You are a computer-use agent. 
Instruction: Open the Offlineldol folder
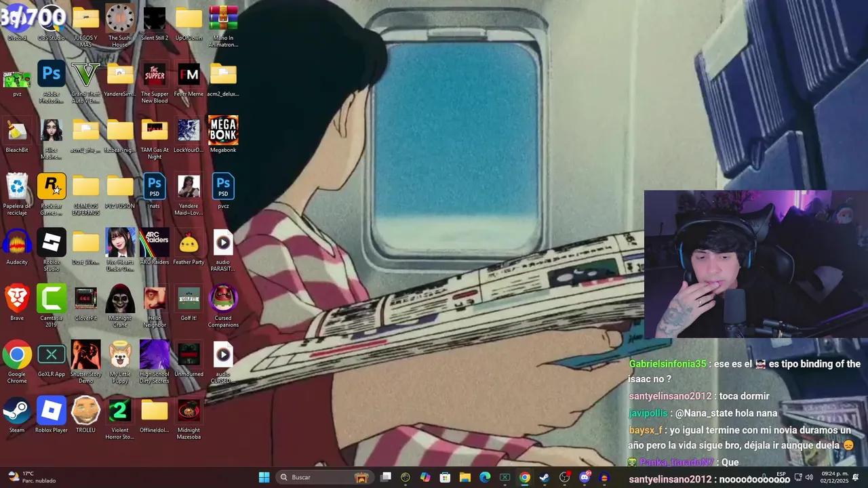click(155, 415)
